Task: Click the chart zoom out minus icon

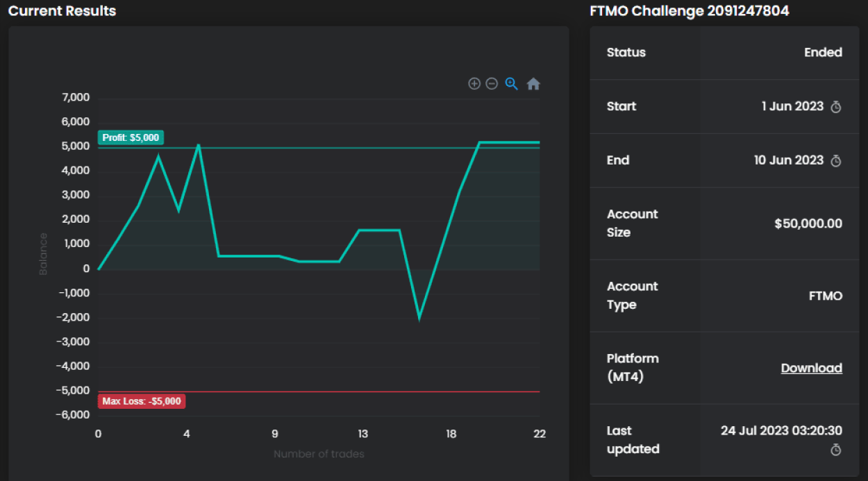Action: (x=492, y=84)
